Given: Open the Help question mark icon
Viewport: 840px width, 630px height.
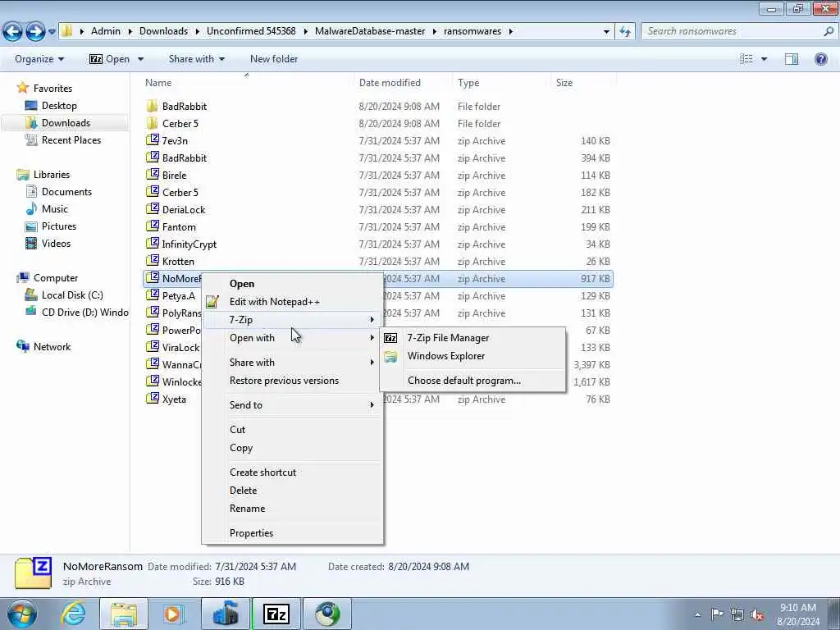Looking at the screenshot, I should point(820,59).
